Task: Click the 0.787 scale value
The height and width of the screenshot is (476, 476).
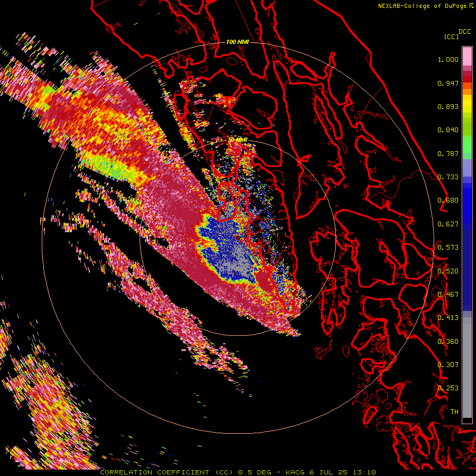Action: [448, 153]
